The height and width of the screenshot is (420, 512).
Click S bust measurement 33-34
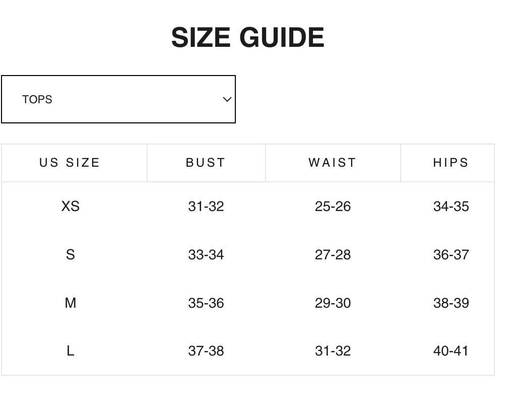pyautogui.click(x=206, y=254)
